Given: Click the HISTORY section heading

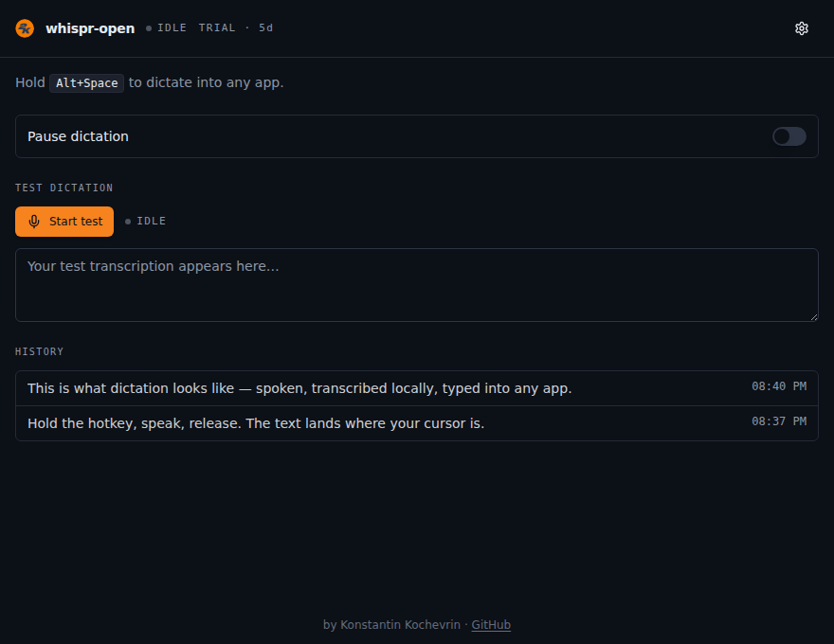Looking at the screenshot, I should (40, 351).
